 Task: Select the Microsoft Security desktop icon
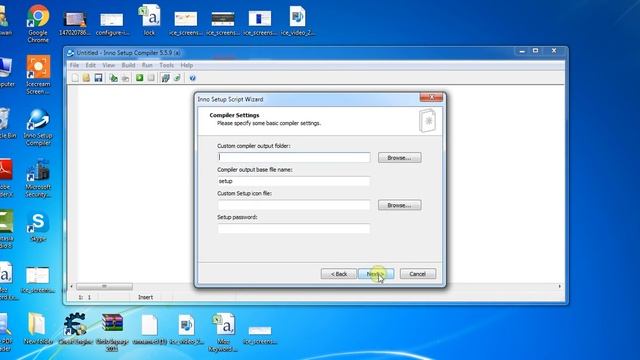(38, 178)
